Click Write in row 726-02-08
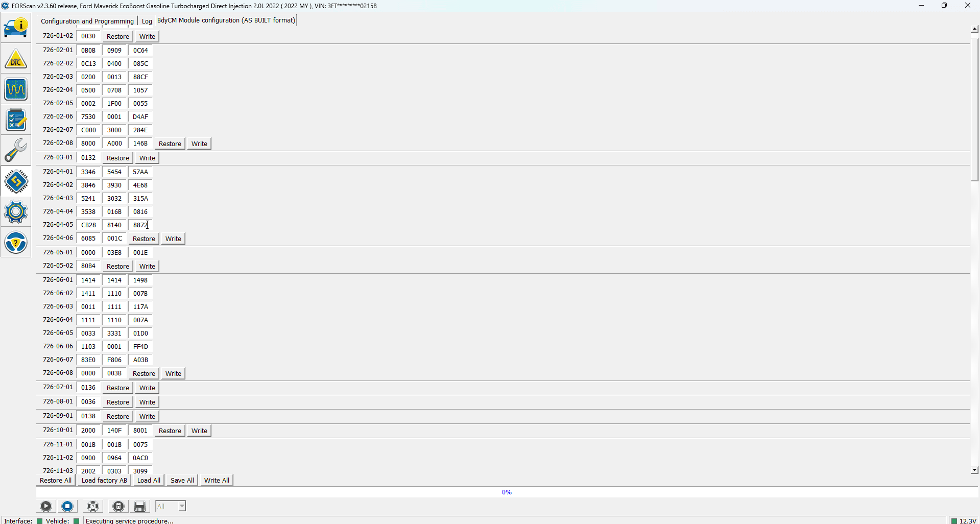 pyautogui.click(x=199, y=144)
